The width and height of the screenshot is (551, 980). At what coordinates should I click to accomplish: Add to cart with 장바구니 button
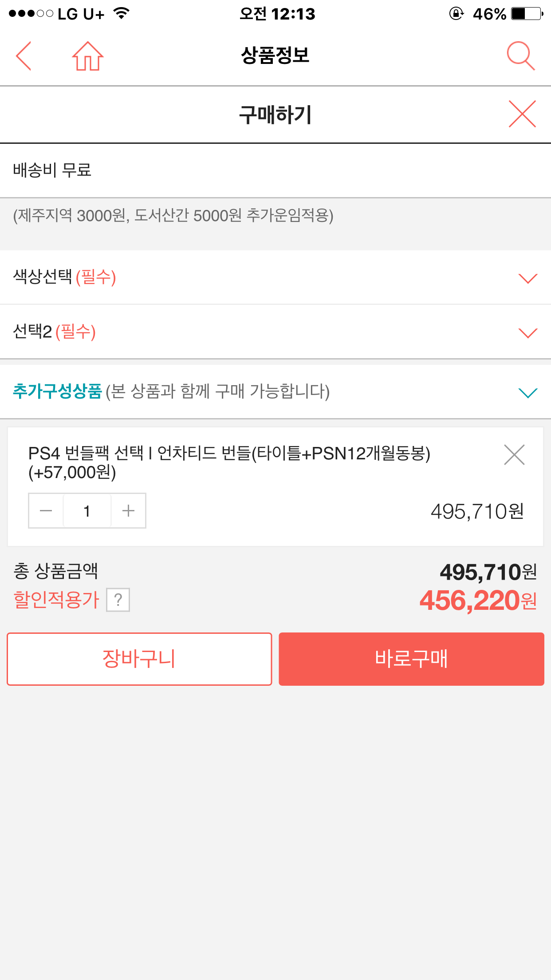point(139,659)
